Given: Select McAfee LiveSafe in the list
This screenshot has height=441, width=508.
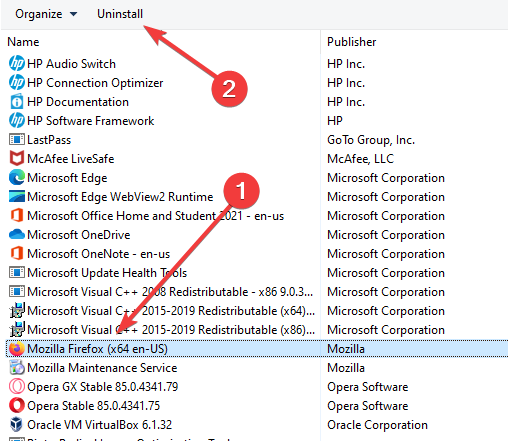Looking at the screenshot, I should pos(71,159).
